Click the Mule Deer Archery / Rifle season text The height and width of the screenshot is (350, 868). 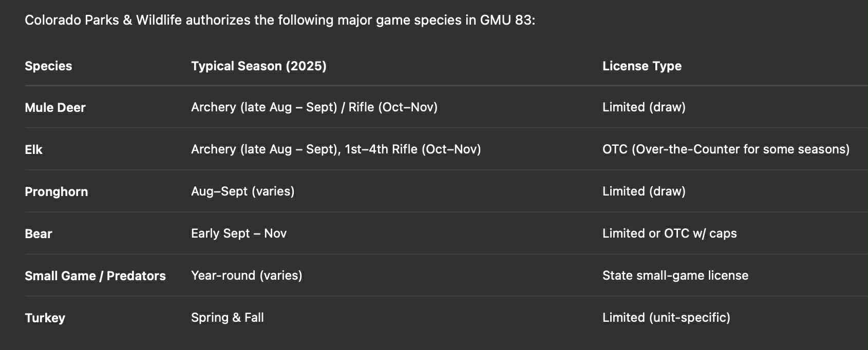coord(314,107)
